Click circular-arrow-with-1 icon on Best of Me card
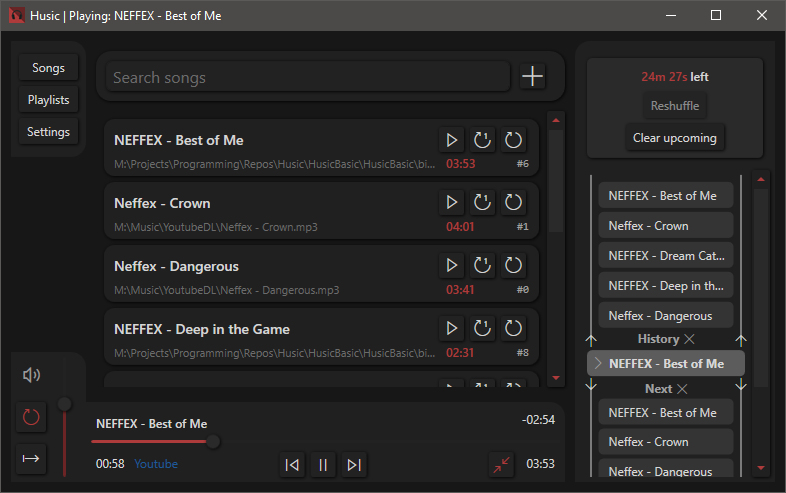Image resolution: width=786 pixels, height=493 pixels. tap(482, 140)
